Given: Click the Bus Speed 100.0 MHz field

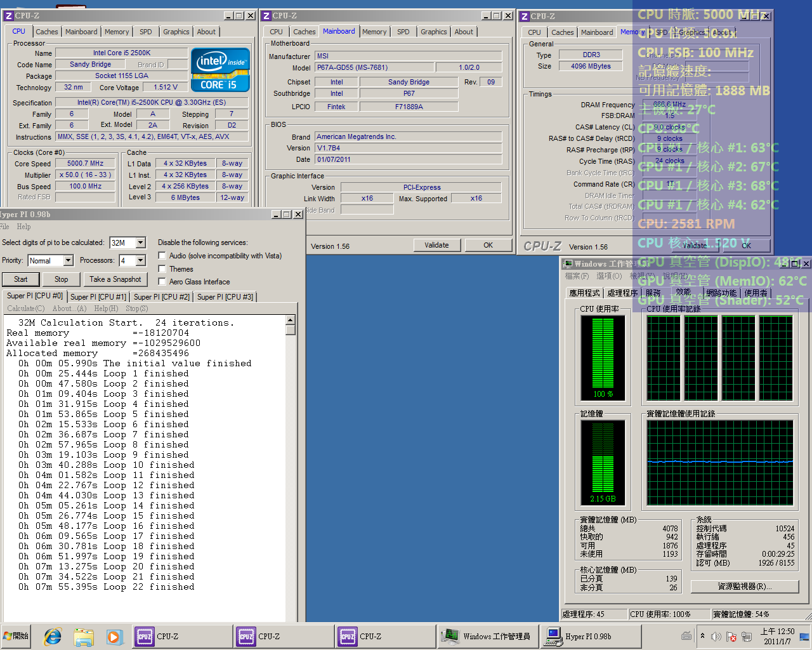Looking at the screenshot, I should 86,186.
